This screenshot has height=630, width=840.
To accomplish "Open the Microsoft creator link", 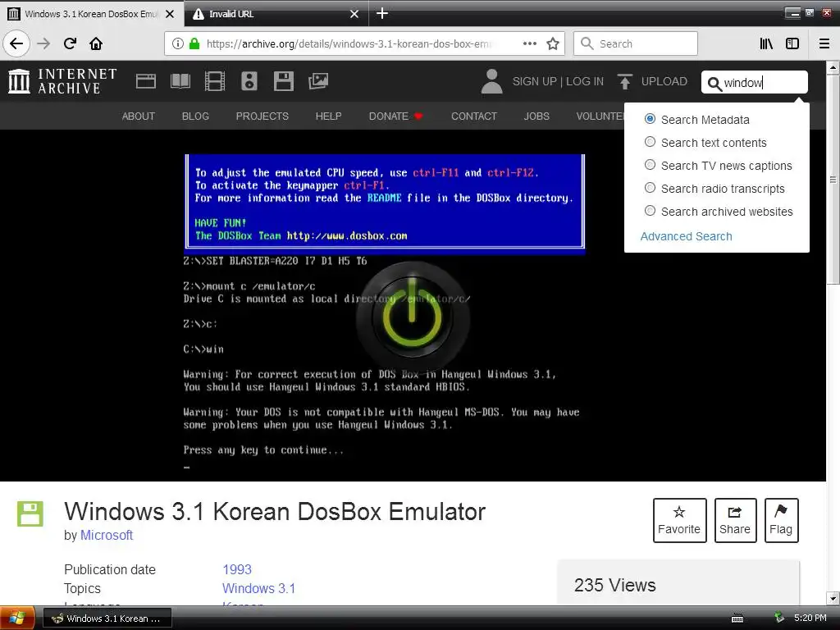I will point(107,535).
